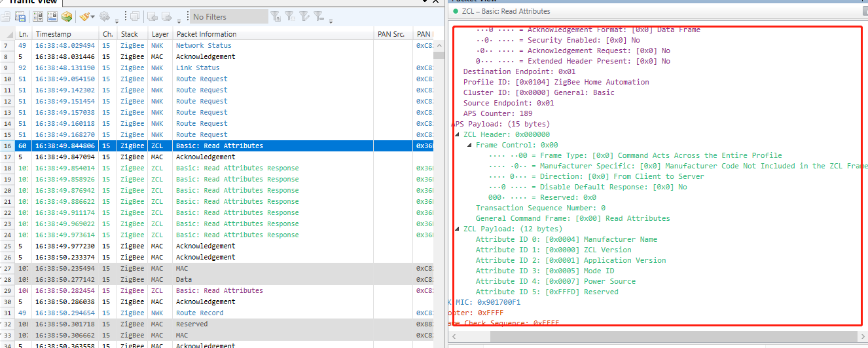Click the second funnel filter icon
This screenshot has height=348, width=868.
coord(290,16)
